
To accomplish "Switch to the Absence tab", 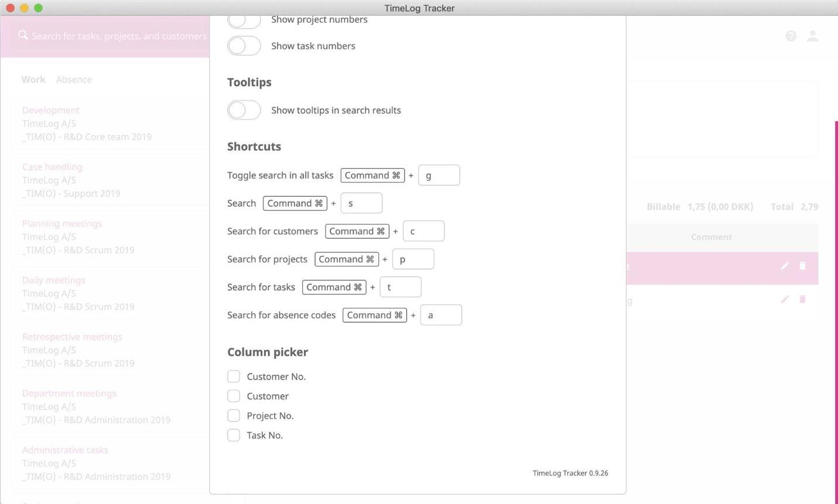I will click(74, 80).
